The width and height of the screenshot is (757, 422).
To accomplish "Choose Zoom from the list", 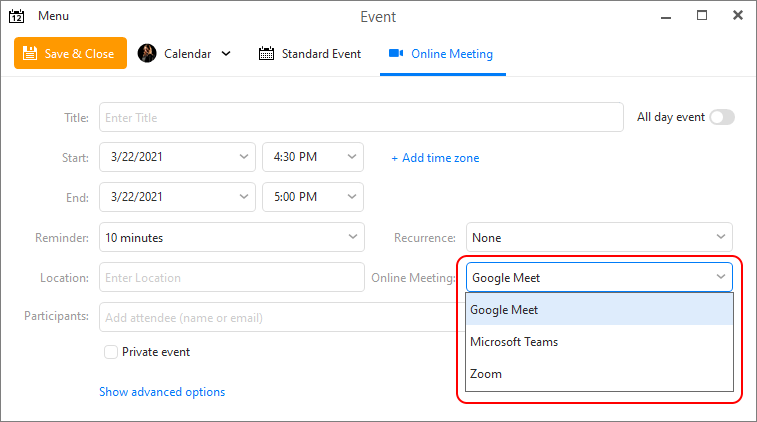I will 599,374.
